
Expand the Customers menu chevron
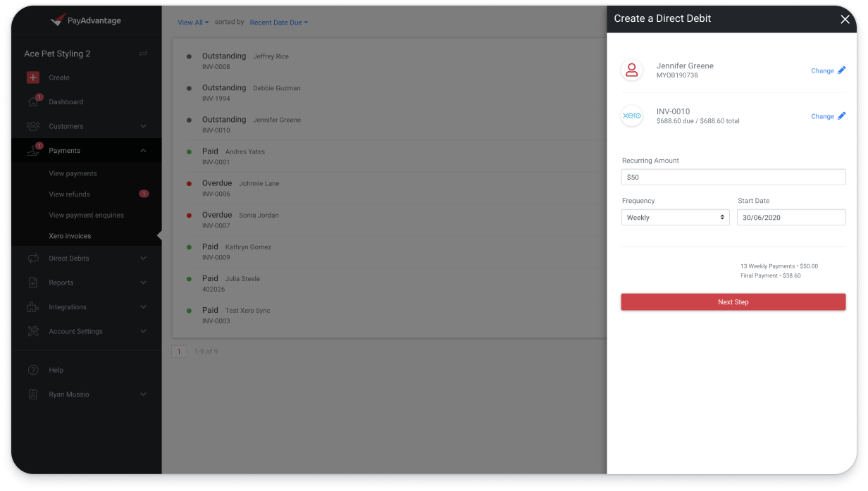[144, 126]
